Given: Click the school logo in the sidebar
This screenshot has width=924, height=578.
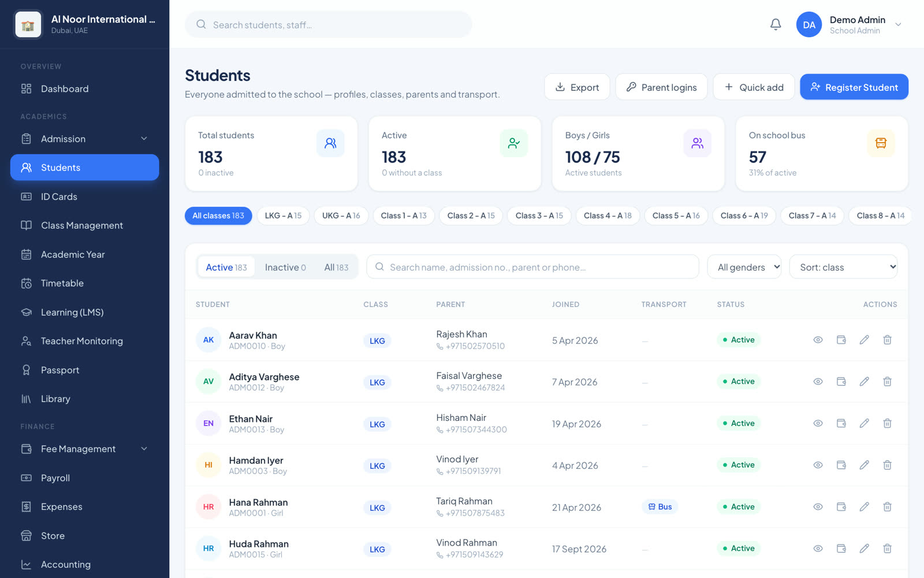Looking at the screenshot, I should 28,25.
